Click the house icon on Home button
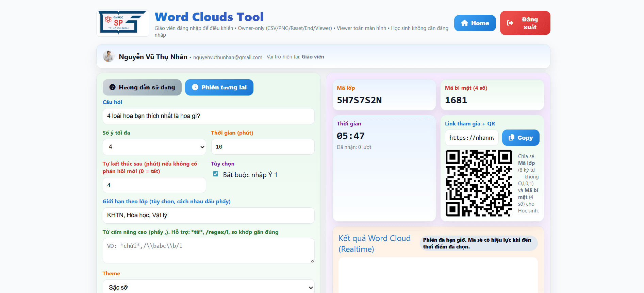The image size is (644, 293). [x=464, y=23]
